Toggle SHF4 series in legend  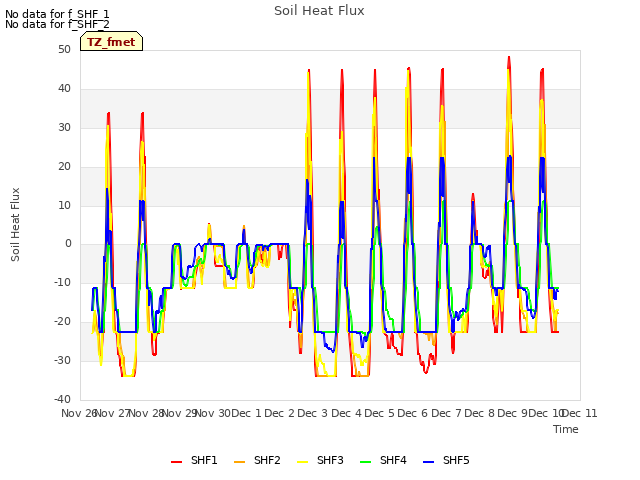point(383,460)
